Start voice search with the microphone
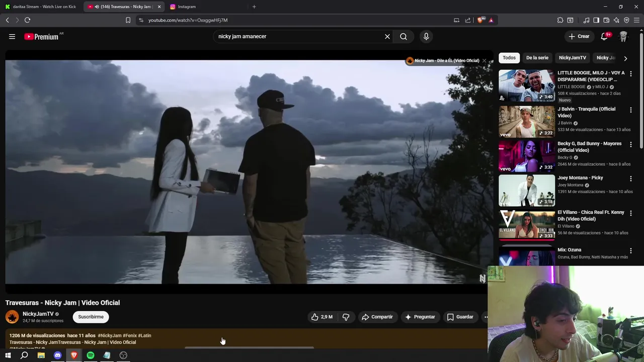The image size is (644, 362). coord(426,36)
